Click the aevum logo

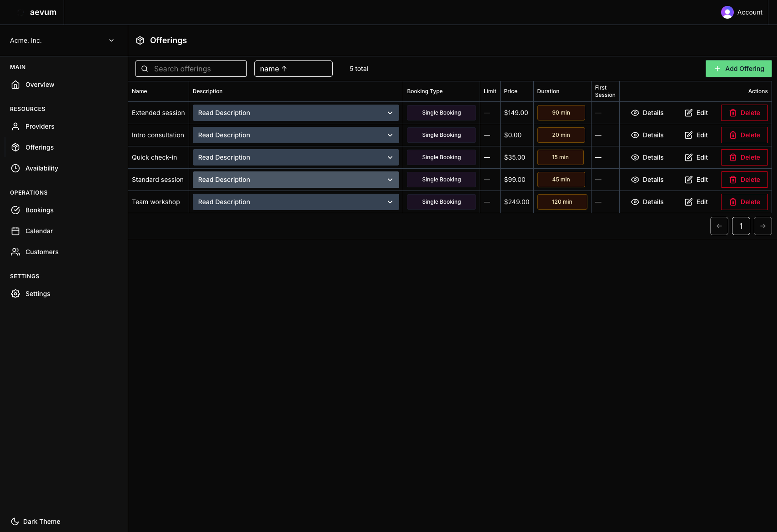click(43, 12)
